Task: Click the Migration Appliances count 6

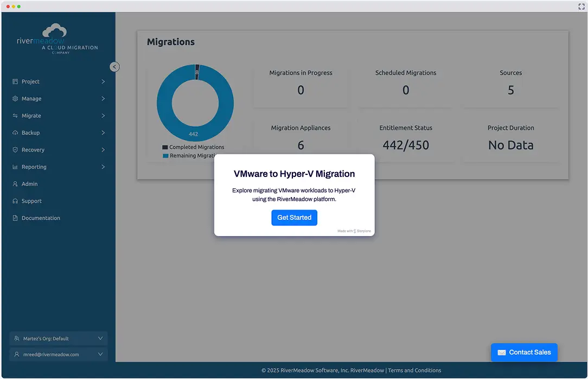Action: [x=301, y=145]
